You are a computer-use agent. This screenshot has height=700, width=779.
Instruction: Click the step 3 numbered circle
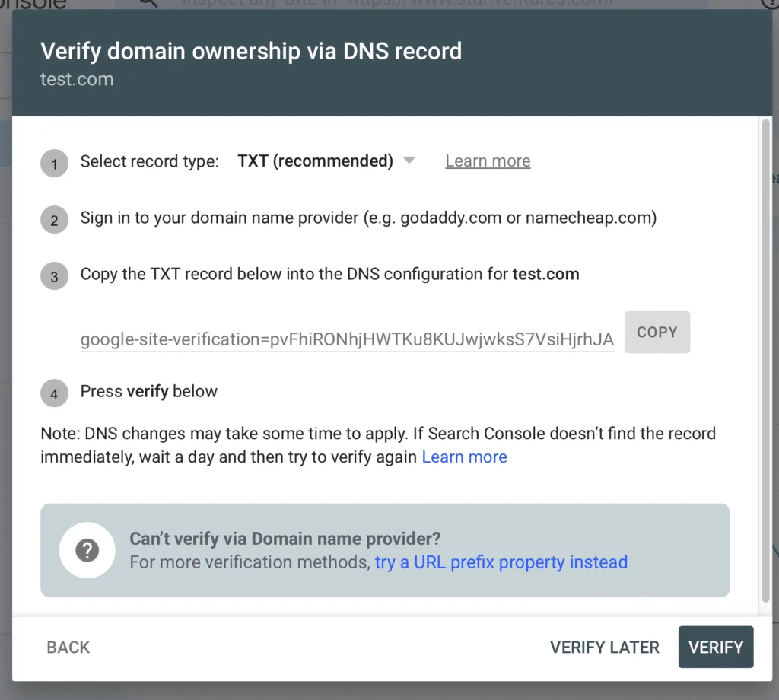(x=54, y=276)
